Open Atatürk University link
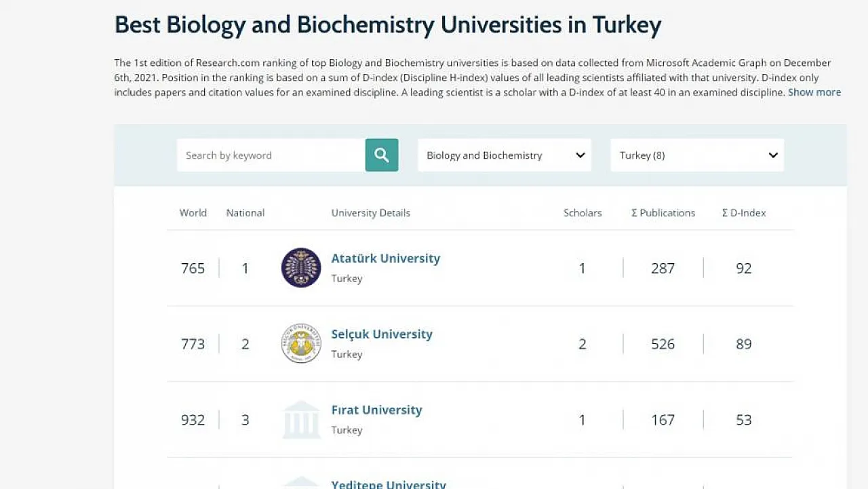The height and width of the screenshot is (489, 868). point(386,258)
